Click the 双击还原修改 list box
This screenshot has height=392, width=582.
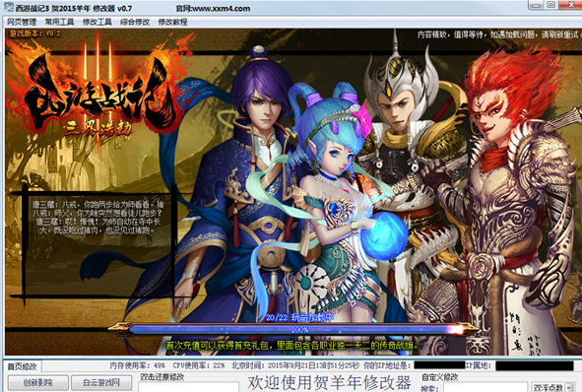coord(188,387)
